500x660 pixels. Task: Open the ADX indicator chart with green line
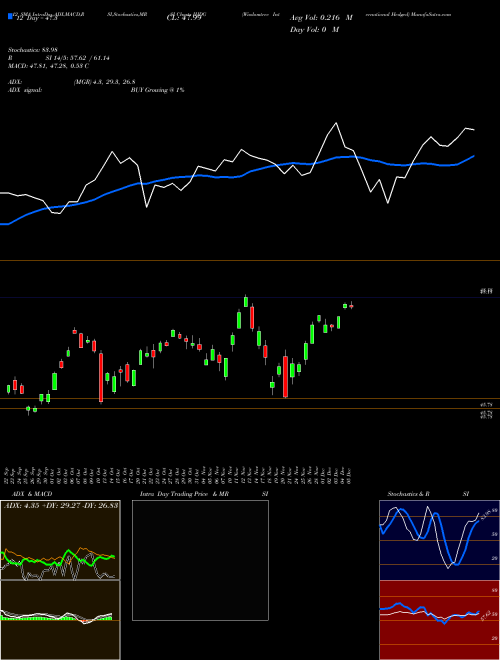point(60,540)
